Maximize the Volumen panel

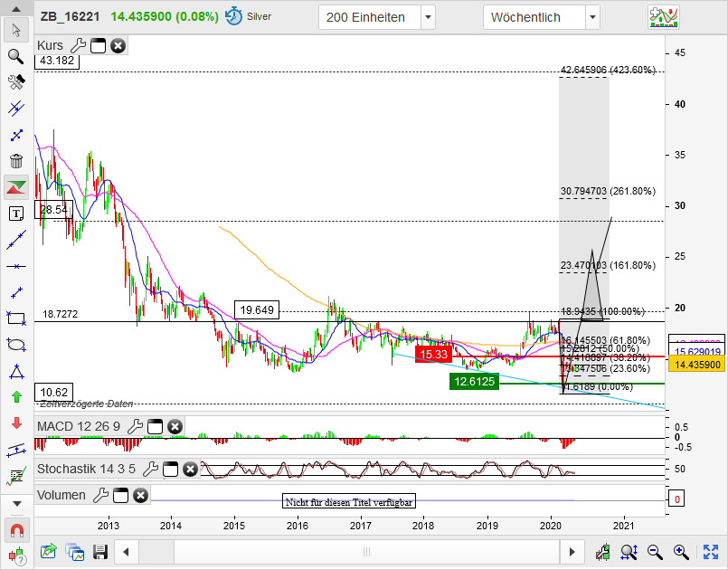coord(120,496)
